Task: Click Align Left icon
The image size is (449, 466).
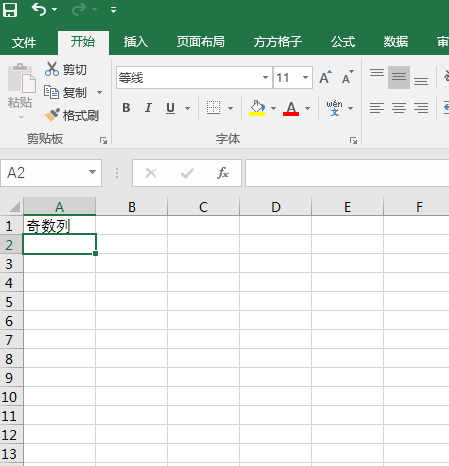Action: coord(377,108)
